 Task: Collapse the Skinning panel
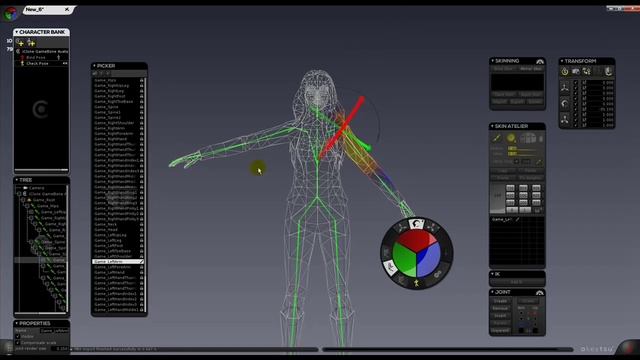click(492, 61)
